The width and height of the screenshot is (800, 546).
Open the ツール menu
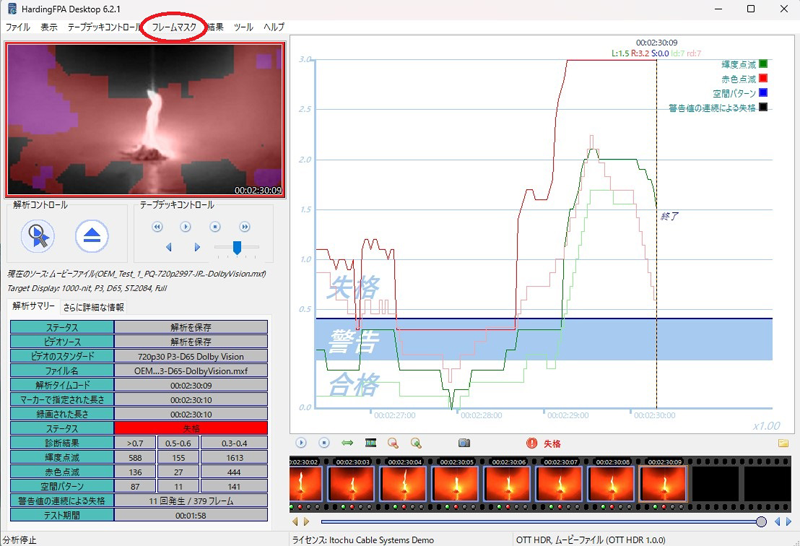(x=243, y=27)
